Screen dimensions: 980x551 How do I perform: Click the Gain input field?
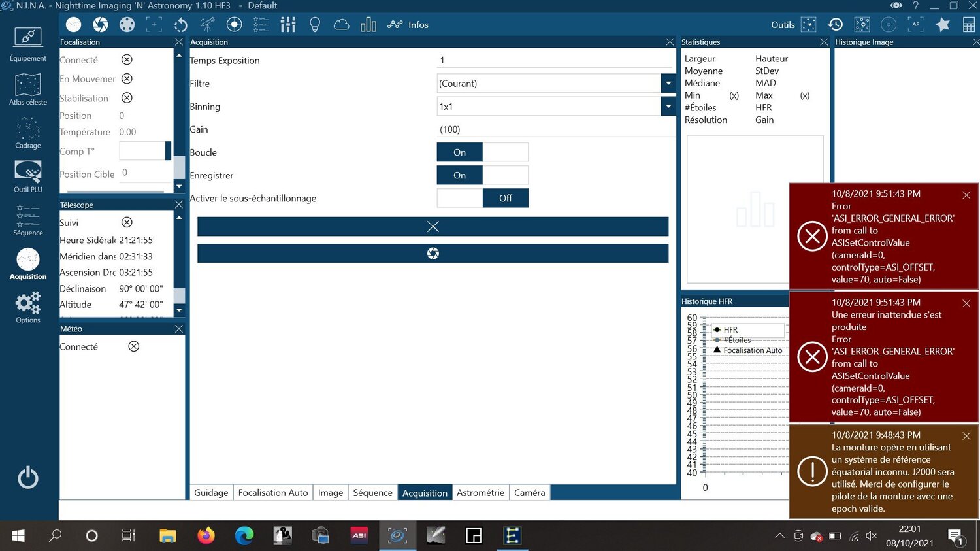coord(555,129)
